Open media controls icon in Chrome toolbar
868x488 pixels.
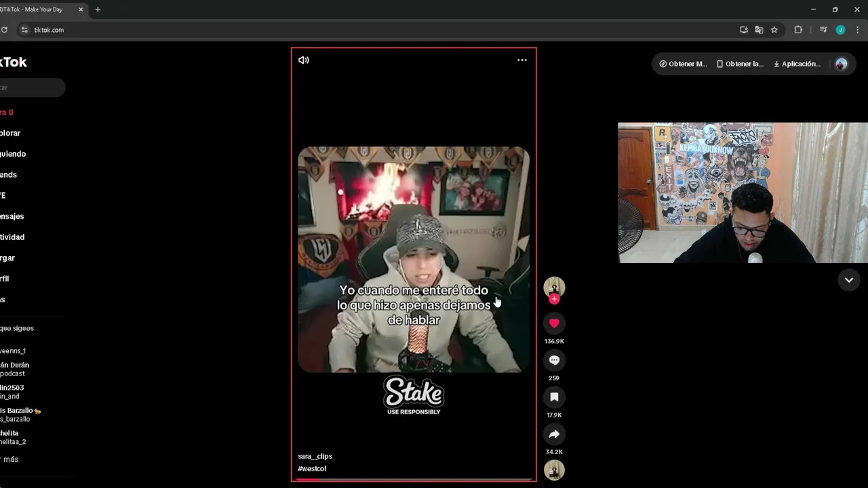(823, 30)
